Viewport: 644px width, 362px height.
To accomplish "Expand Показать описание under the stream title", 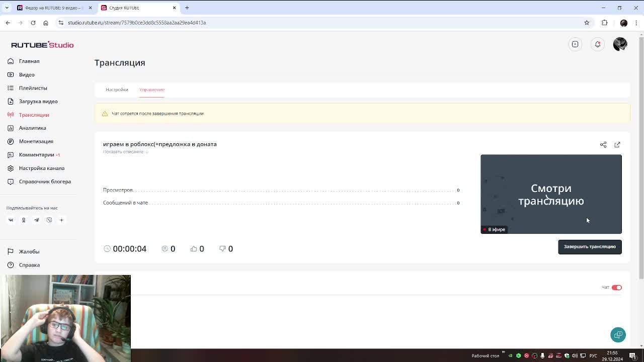I will tap(125, 152).
